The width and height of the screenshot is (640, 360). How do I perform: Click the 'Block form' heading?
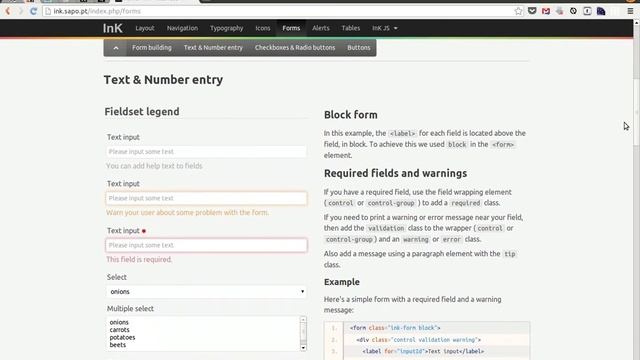pos(351,115)
